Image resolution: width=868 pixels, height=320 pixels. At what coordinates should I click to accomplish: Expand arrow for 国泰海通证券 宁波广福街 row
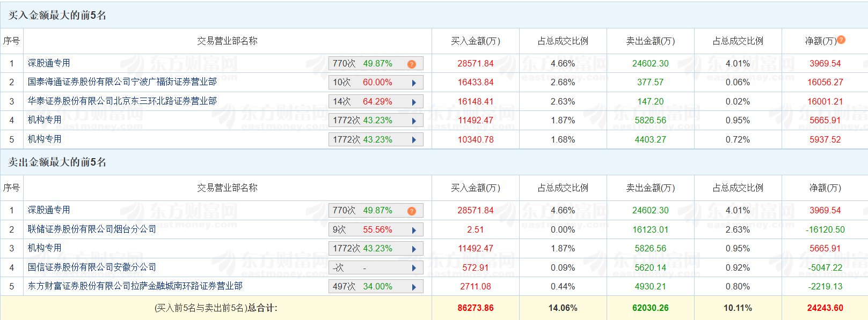414,83
